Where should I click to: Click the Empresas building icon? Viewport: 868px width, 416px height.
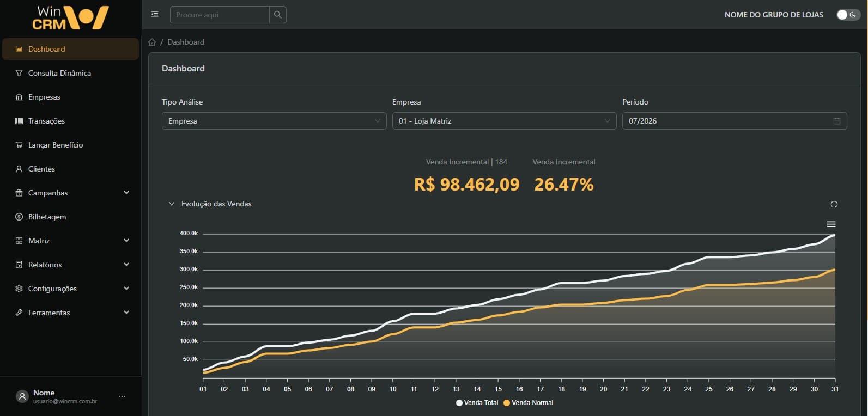pos(19,97)
